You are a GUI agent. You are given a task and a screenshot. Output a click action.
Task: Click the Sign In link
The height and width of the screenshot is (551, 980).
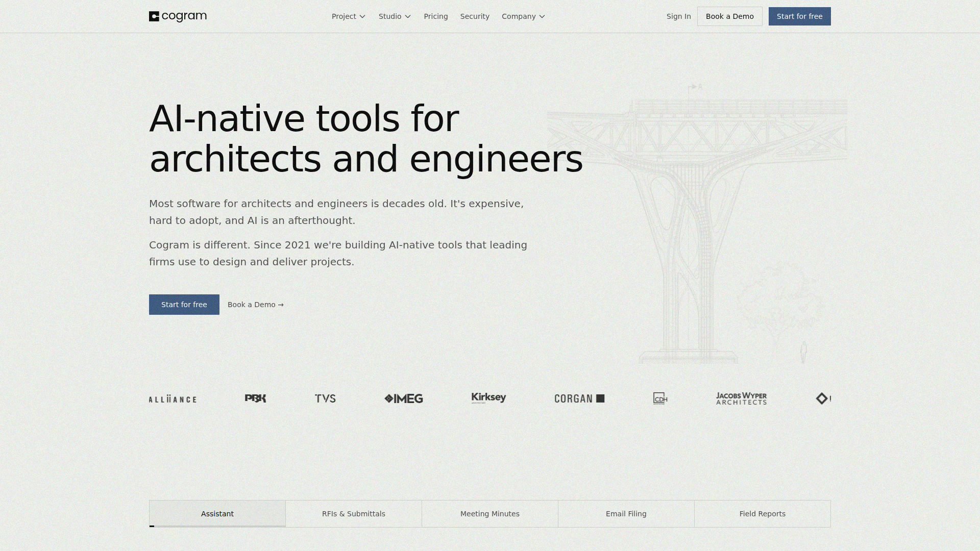(678, 16)
